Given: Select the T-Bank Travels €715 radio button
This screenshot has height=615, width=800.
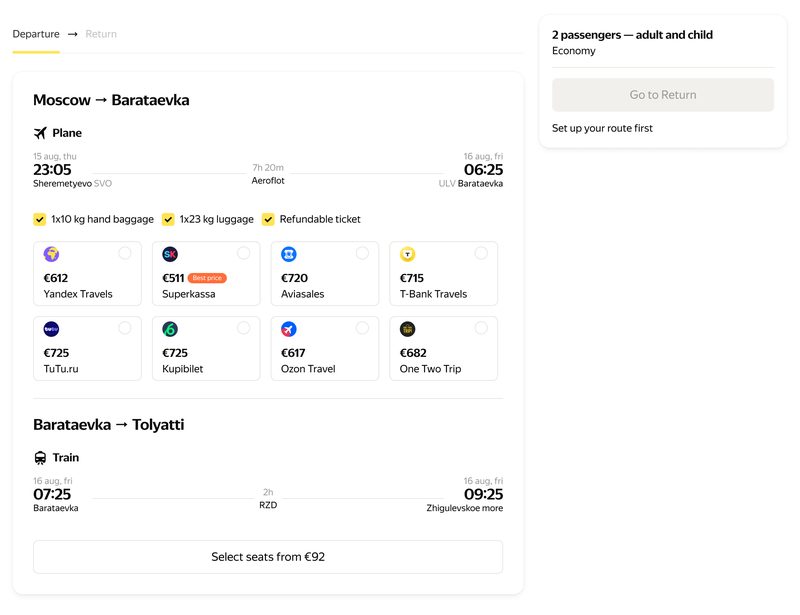Looking at the screenshot, I should (481, 253).
